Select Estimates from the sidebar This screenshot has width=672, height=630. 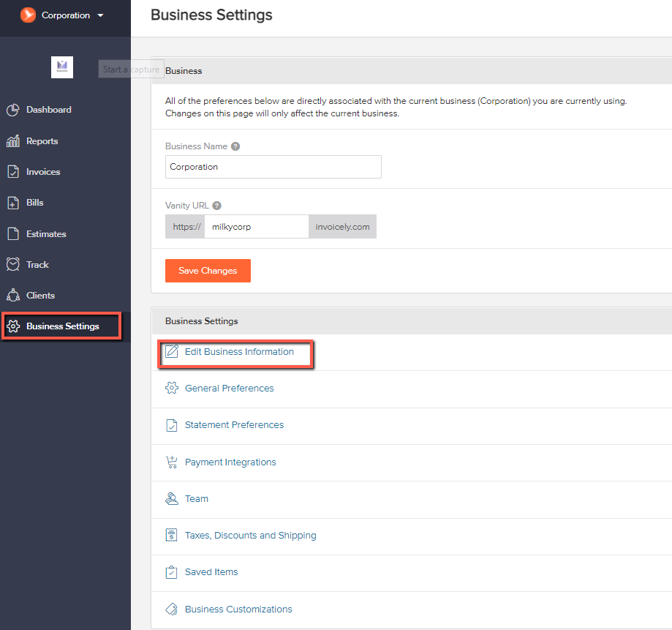click(x=46, y=233)
